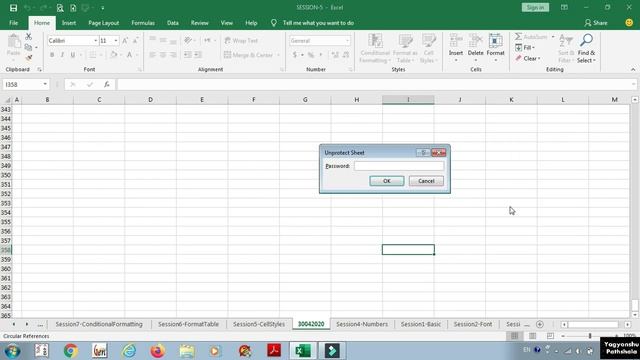Toggle Underline formatting
Image resolution: width=640 pixels, height=360 pixels.
point(73,55)
